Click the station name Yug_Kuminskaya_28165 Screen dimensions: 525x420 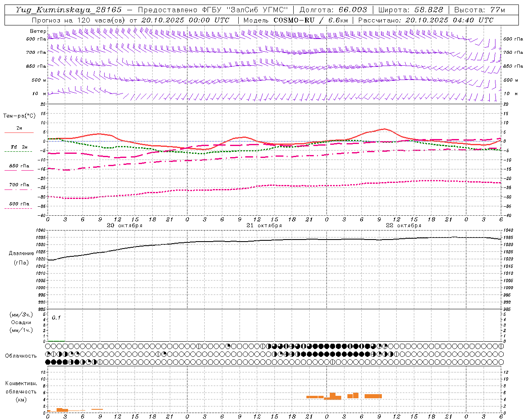point(68,10)
